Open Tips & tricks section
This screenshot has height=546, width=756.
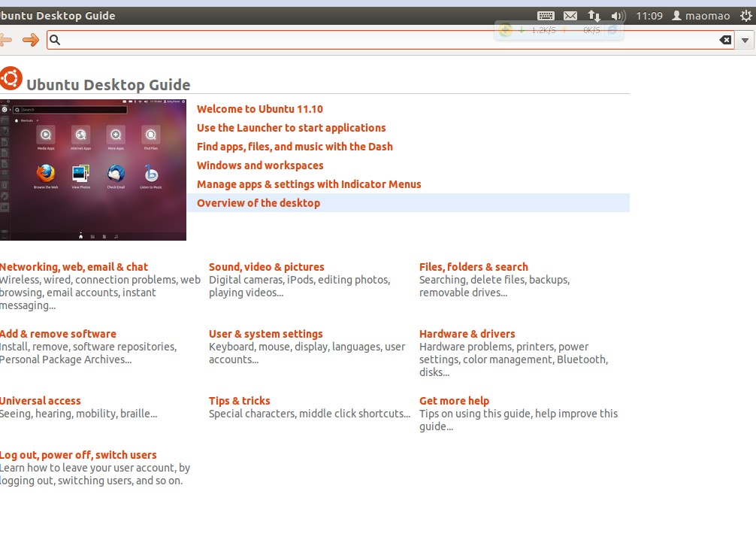pyautogui.click(x=240, y=401)
